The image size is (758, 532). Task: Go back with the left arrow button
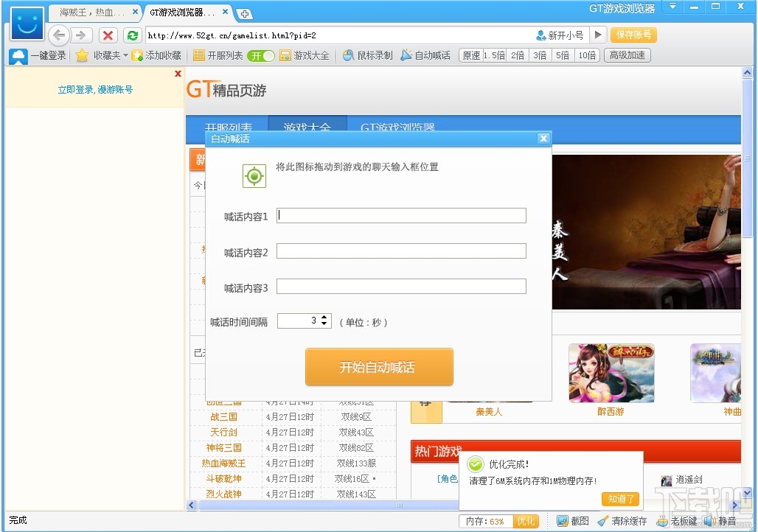pos(59,35)
